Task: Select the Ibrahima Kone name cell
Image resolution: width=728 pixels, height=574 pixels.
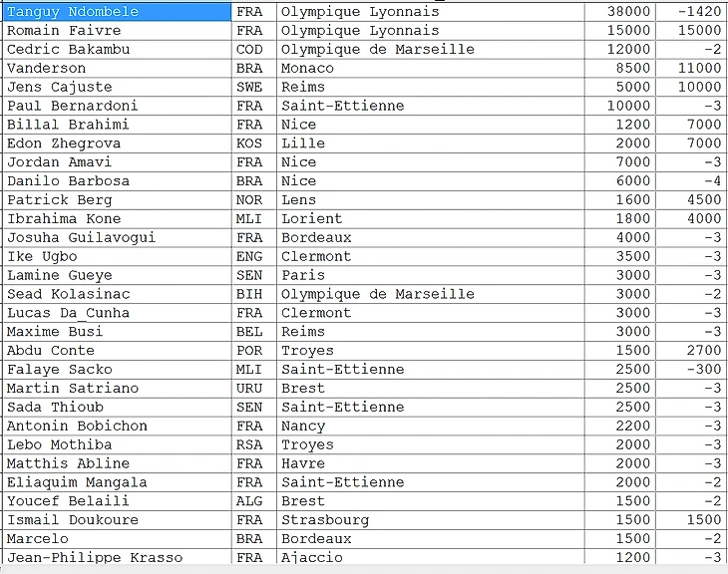Action: 117,218
